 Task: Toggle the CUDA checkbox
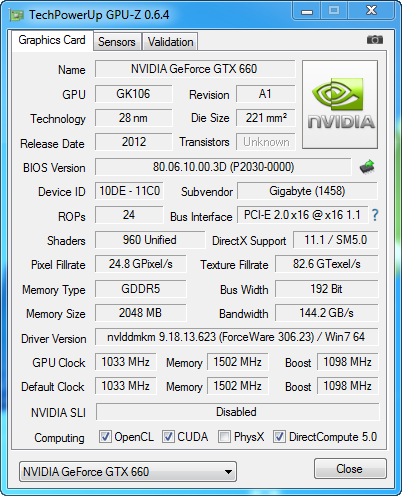[168, 436]
